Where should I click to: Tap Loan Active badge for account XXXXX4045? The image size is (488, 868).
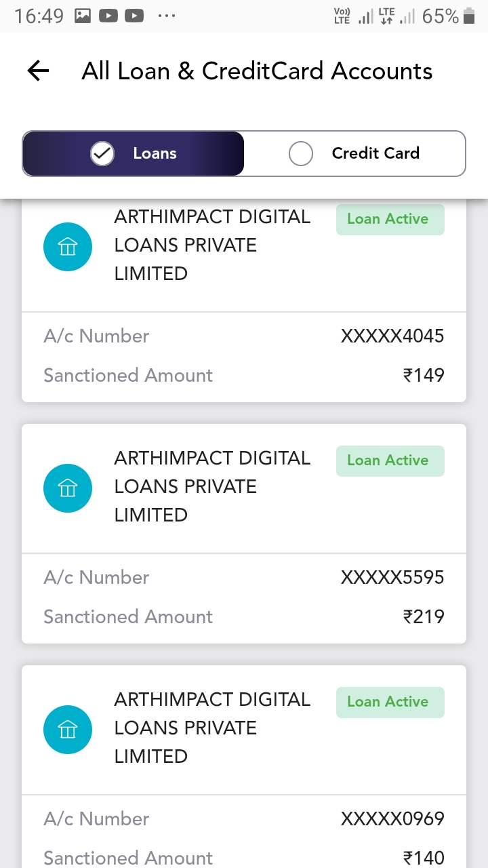coord(390,219)
